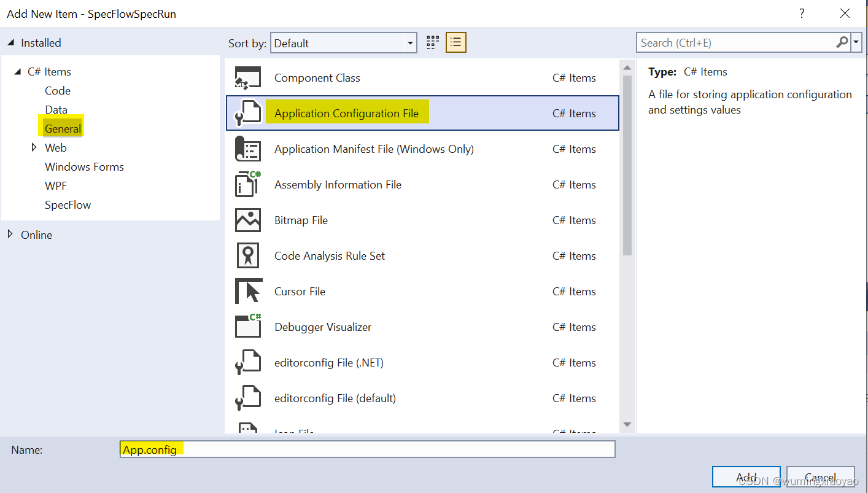
Task: Click the scroll down arrow in template list
Action: 627,424
